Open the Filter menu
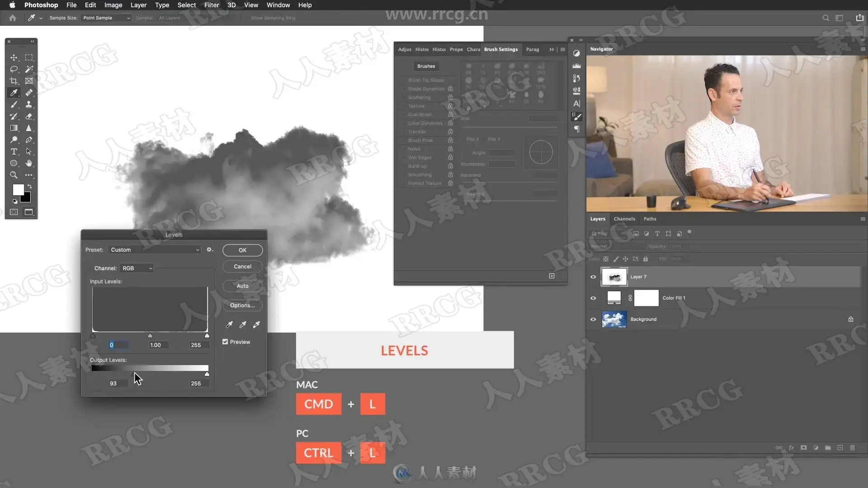The image size is (868, 488). pos(211,5)
